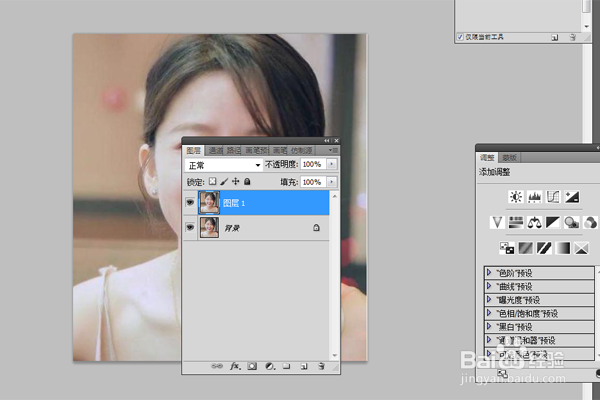Screen dimensions: 600x400
Task: Open the 不透明度 opacity slider arrow
Action: pos(332,164)
